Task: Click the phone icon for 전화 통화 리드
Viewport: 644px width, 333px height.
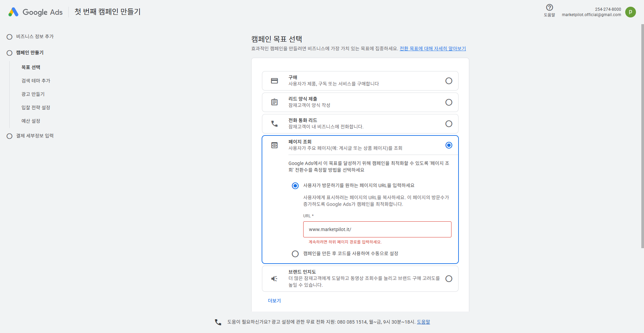Action: (x=274, y=124)
